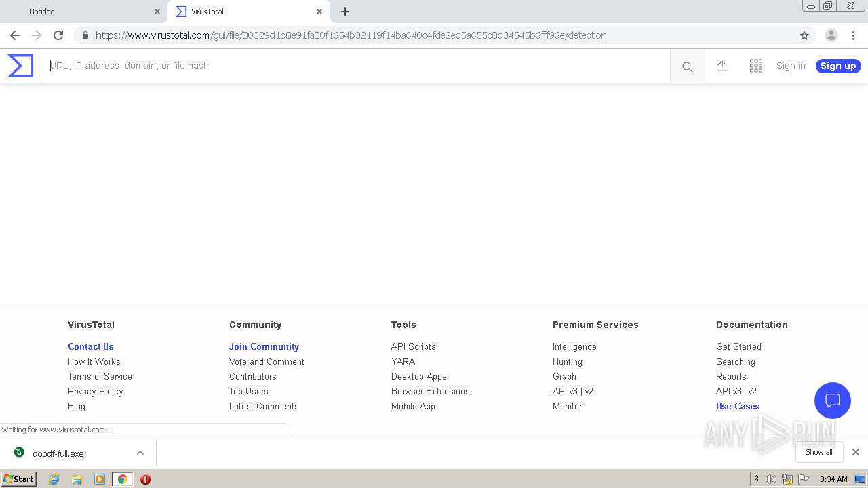Open the VirusTotal logo home icon

20,66
